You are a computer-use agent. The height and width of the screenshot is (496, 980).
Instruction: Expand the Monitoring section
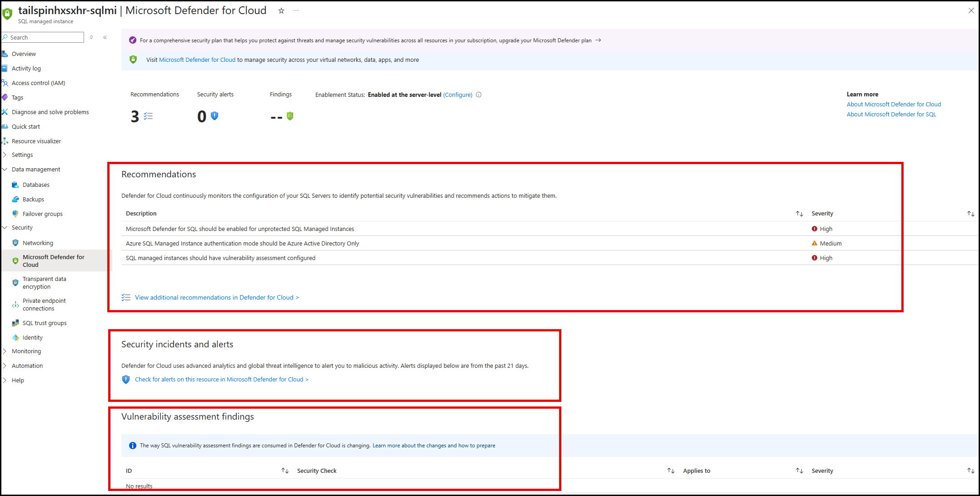pyautogui.click(x=26, y=351)
